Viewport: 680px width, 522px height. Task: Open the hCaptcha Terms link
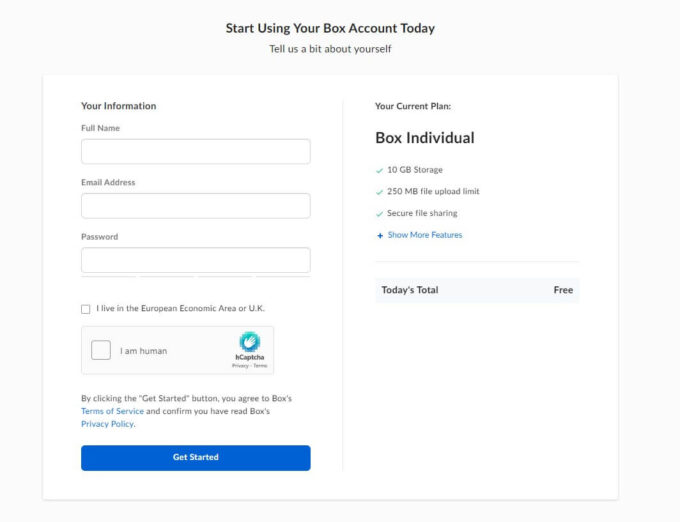click(x=260, y=366)
